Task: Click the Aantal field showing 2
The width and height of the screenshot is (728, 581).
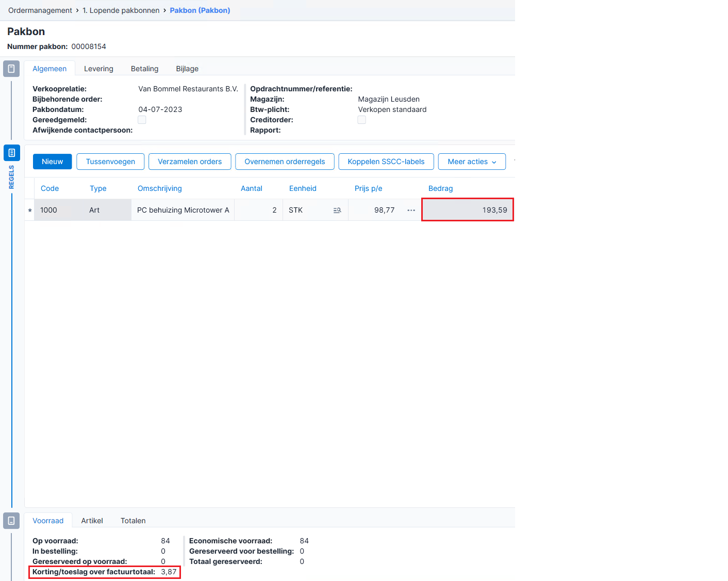Action: point(258,210)
